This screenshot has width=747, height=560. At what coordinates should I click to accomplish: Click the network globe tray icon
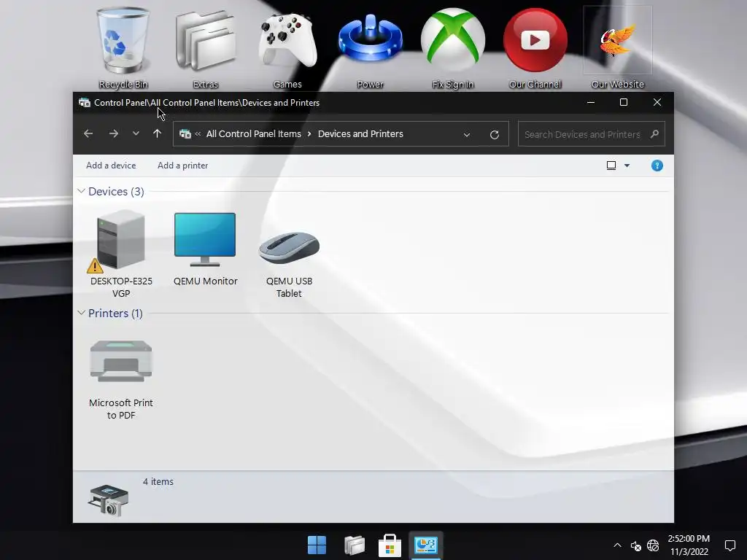click(653, 545)
